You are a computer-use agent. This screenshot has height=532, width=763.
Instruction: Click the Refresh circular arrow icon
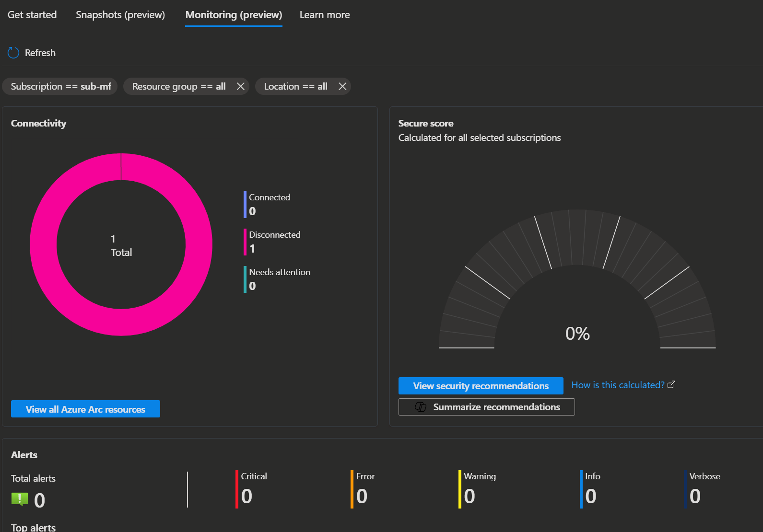(13, 53)
